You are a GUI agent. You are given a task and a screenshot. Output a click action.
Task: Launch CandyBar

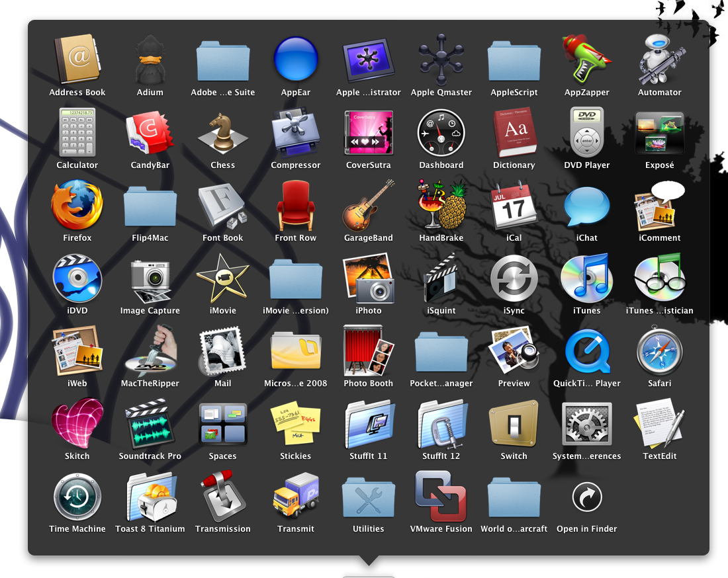150,132
